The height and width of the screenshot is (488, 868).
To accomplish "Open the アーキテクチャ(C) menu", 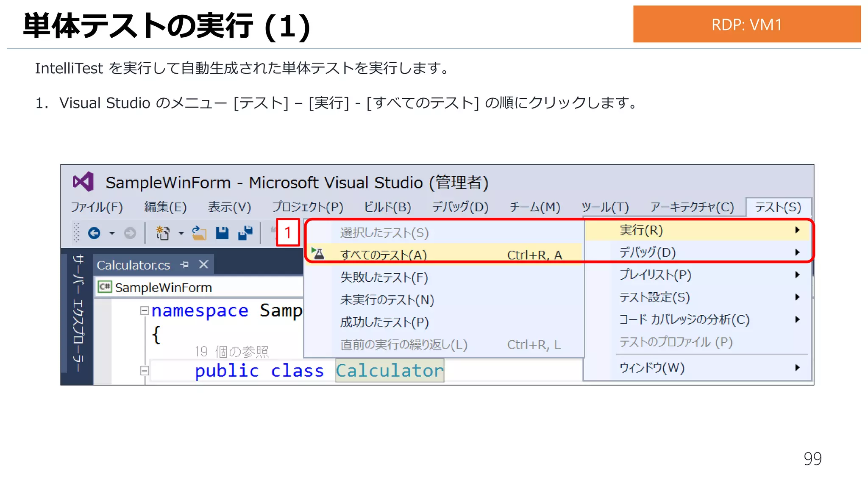I will [692, 207].
